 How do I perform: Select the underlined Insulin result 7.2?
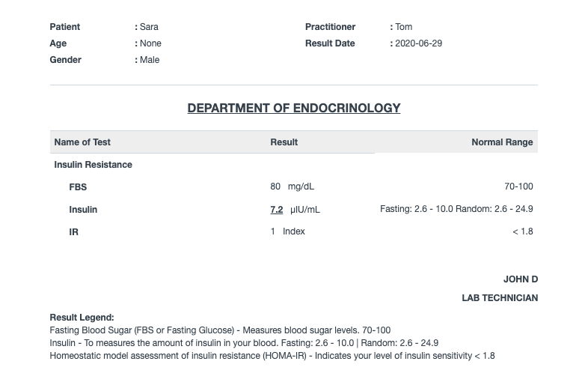tap(277, 210)
